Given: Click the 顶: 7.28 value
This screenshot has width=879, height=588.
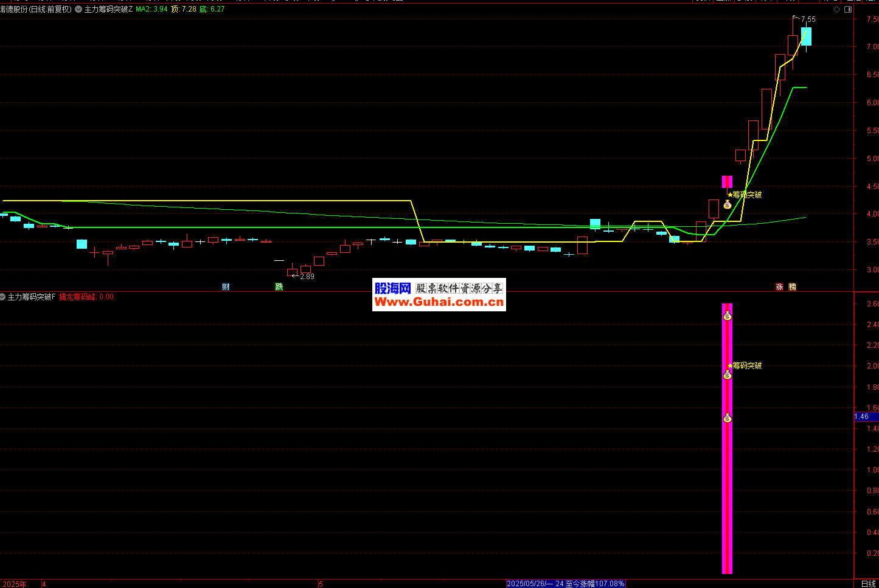Looking at the screenshot, I should pyautogui.click(x=184, y=9).
